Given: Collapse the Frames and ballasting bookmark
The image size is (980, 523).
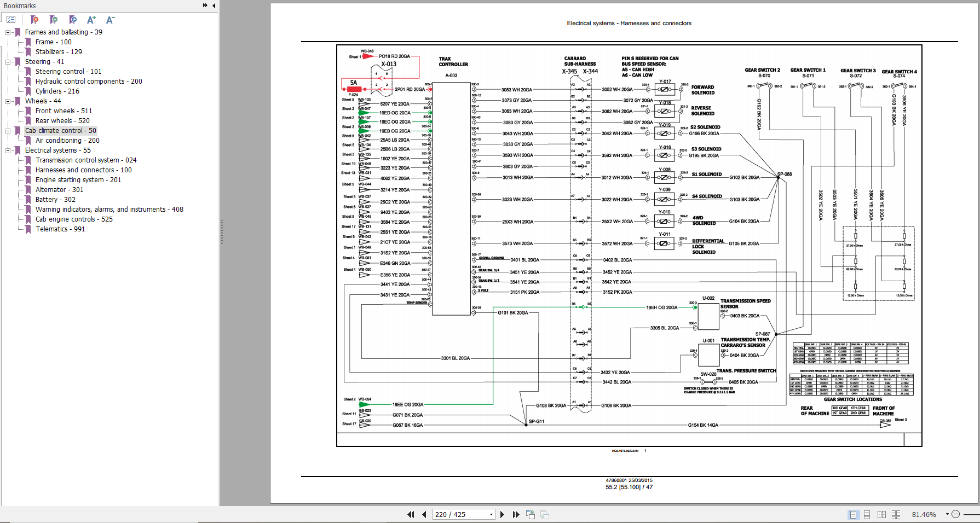Looking at the screenshot, I should [x=8, y=32].
